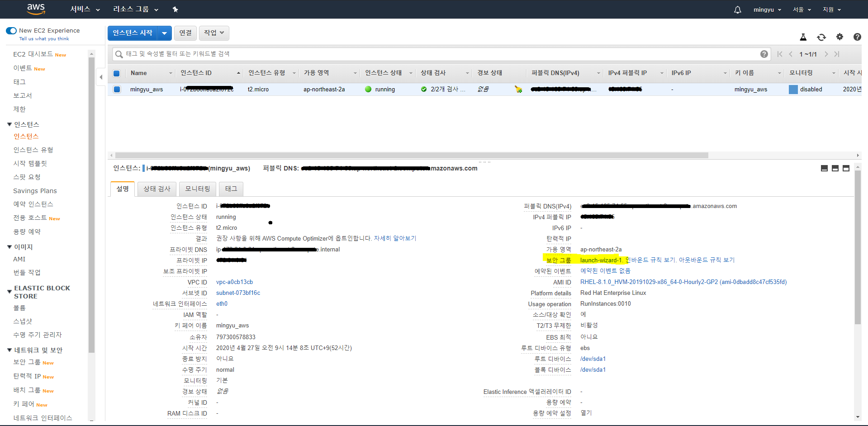The height and width of the screenshot is (426, 868).
Task: Open the Launch Instance dropdown arrow
Action: point(164,33)
